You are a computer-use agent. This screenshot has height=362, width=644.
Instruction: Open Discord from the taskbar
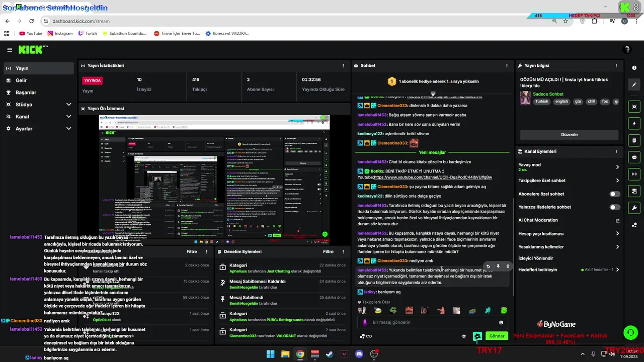[x=359, y=354]
